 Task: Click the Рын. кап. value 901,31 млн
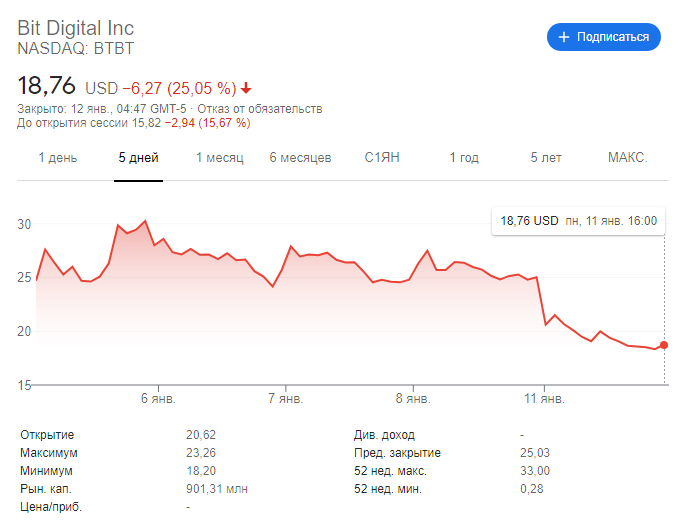coord(217,489)
